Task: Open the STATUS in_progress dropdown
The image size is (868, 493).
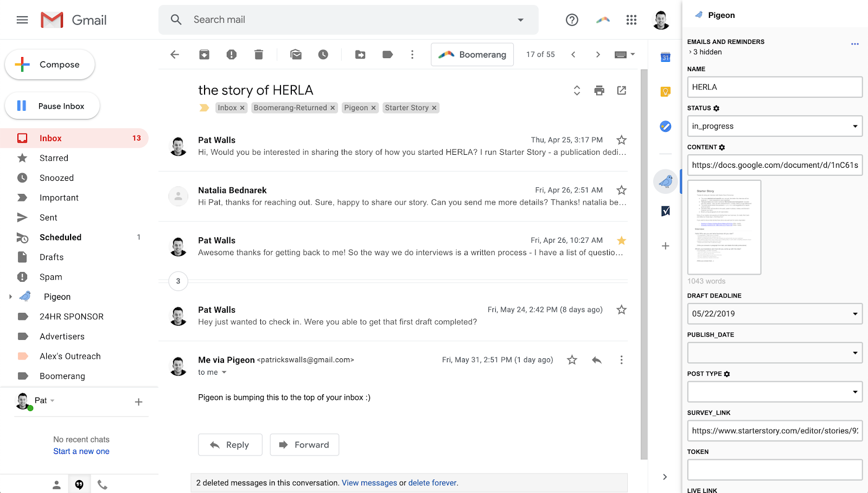Action: tap(775, 126)
